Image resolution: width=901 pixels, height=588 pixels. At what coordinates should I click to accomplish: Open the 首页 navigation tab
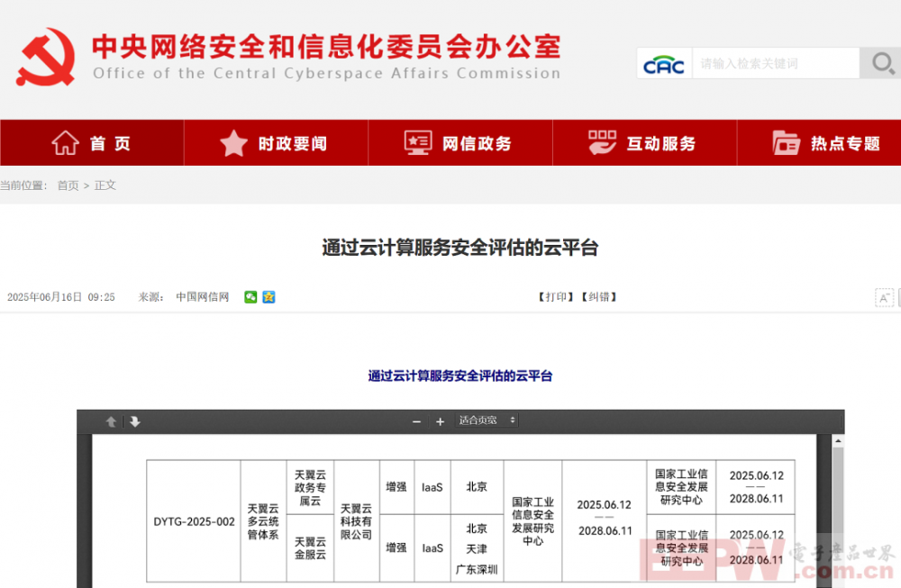(x=92, y=143)
